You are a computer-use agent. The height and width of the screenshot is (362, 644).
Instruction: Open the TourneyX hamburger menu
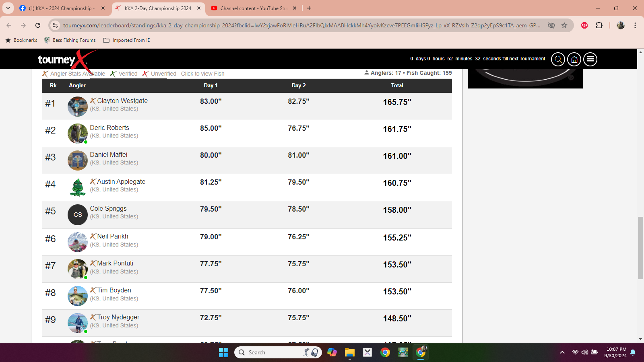pos(590,60)
